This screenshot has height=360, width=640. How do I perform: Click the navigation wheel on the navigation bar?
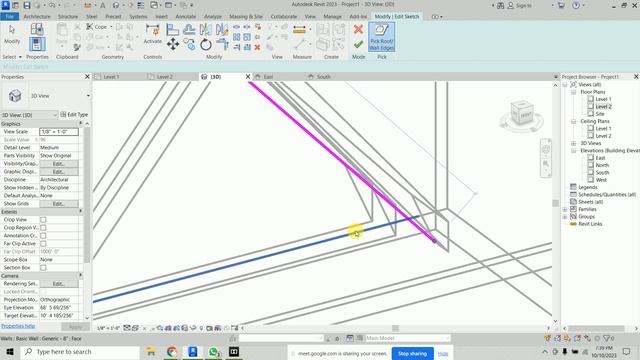coord(546,149)
